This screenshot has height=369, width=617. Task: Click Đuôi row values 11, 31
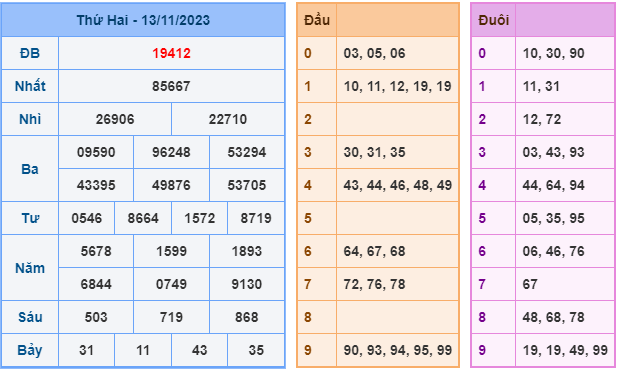541,86
